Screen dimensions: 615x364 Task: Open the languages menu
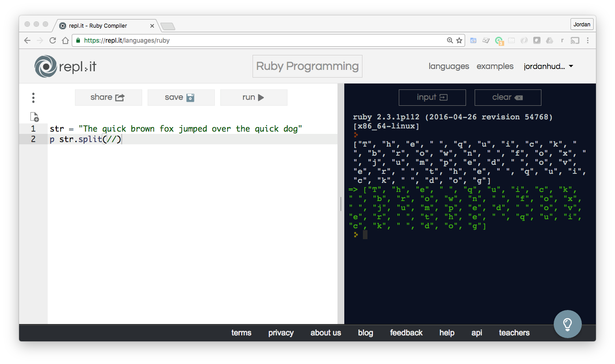coord(449,66)
